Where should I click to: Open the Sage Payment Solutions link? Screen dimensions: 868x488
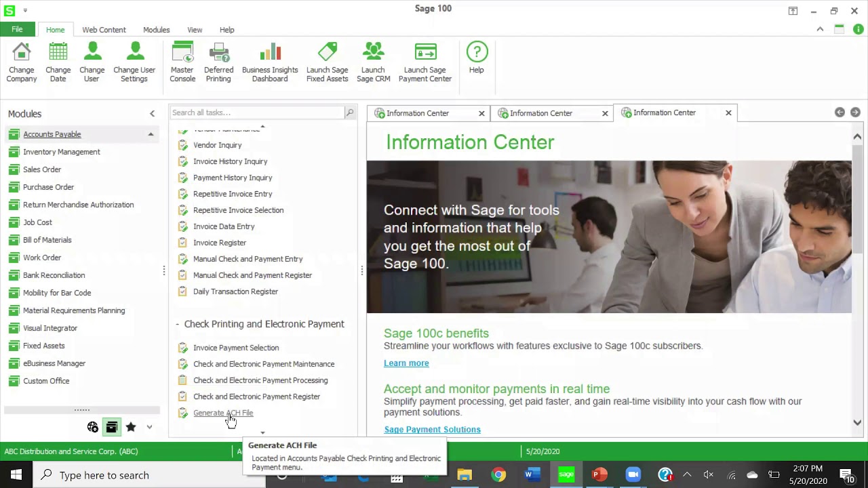click(432, 430)
